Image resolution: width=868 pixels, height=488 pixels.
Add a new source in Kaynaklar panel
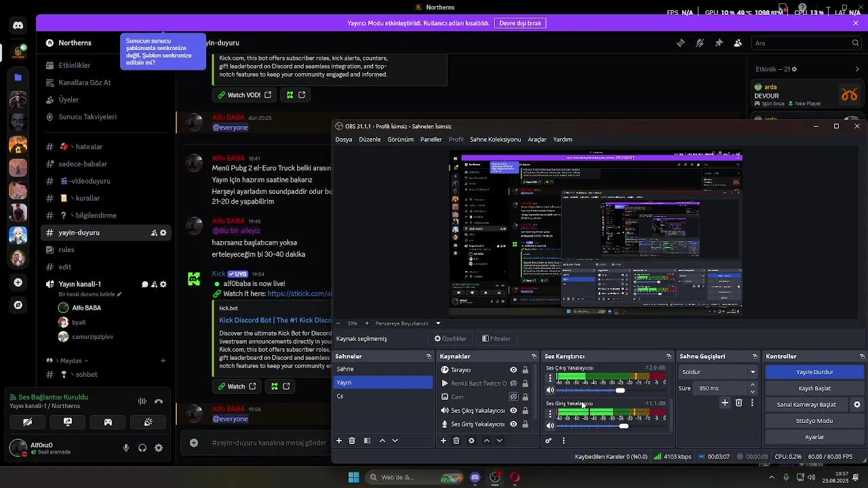443,441
